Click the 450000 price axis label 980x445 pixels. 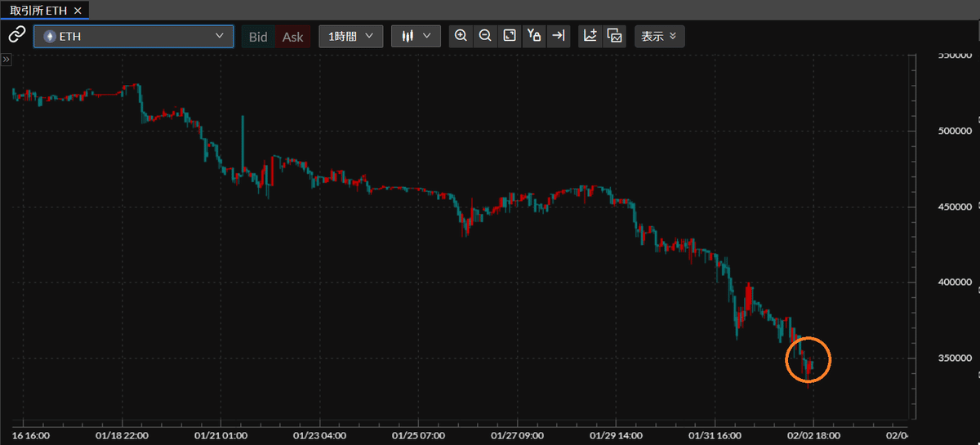(955, 206)
